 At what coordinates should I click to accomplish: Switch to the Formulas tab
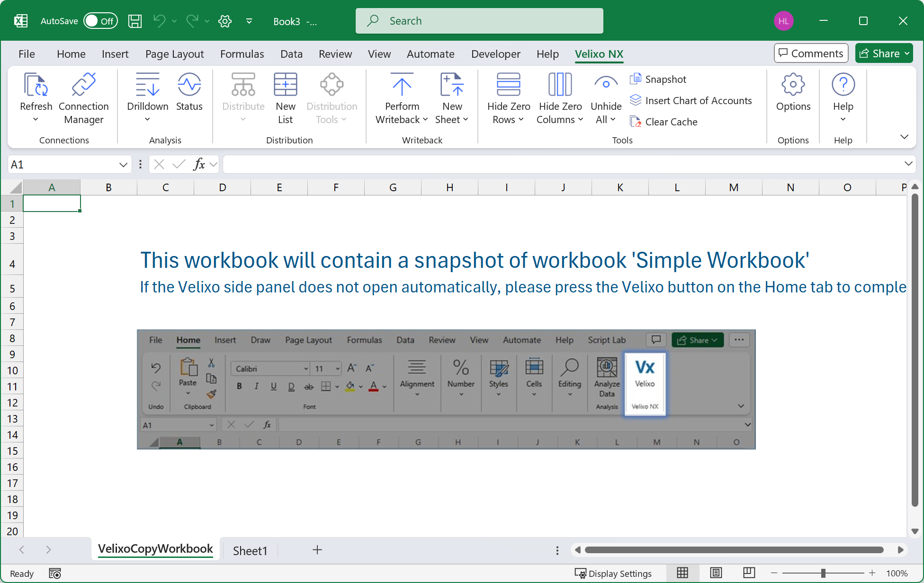(242, 54)
